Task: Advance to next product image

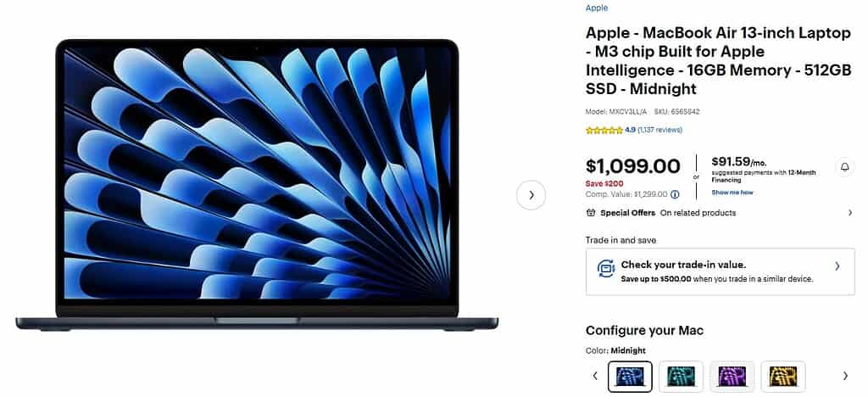Action: point(531,195)
